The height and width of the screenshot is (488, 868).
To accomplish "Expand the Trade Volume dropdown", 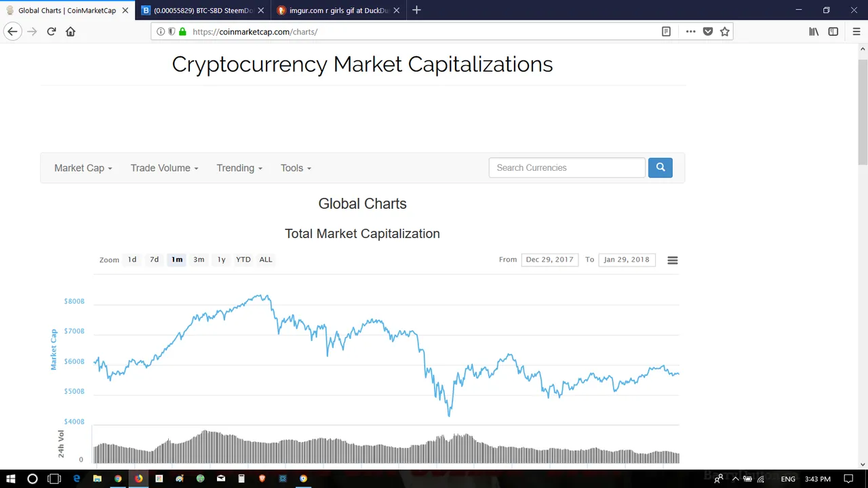I will tap(164, 168).
